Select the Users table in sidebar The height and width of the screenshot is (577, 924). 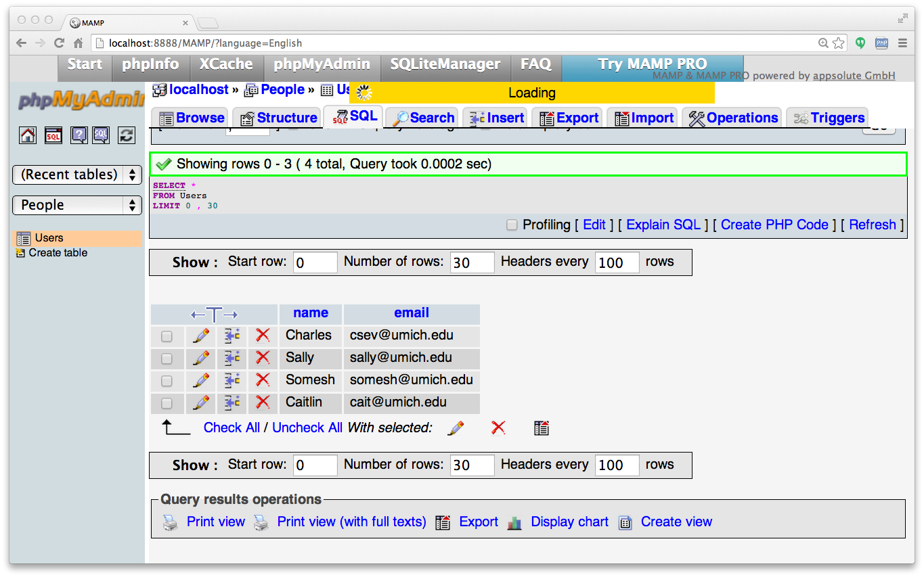(49, 238)
